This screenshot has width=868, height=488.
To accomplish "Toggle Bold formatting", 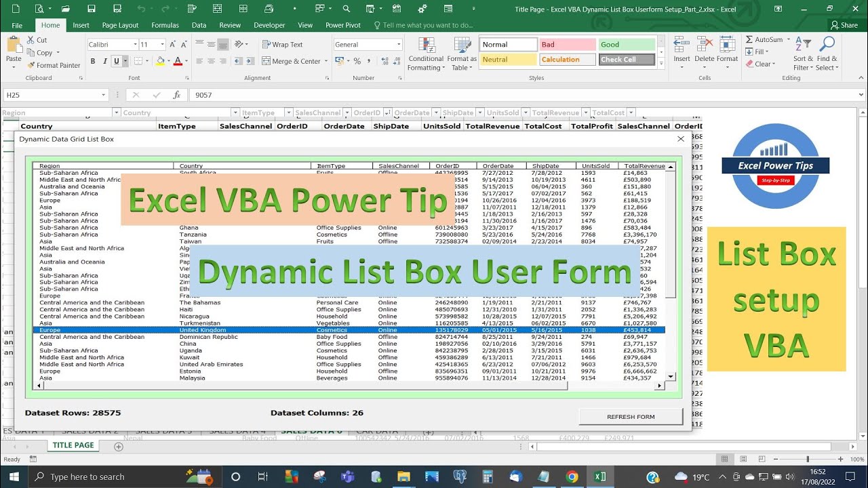I will pos(92,61).
